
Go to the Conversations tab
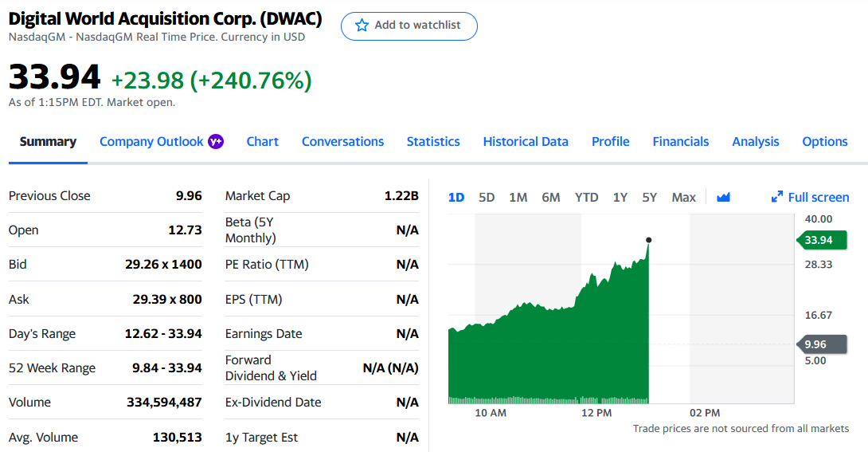(x=342, y=142)
